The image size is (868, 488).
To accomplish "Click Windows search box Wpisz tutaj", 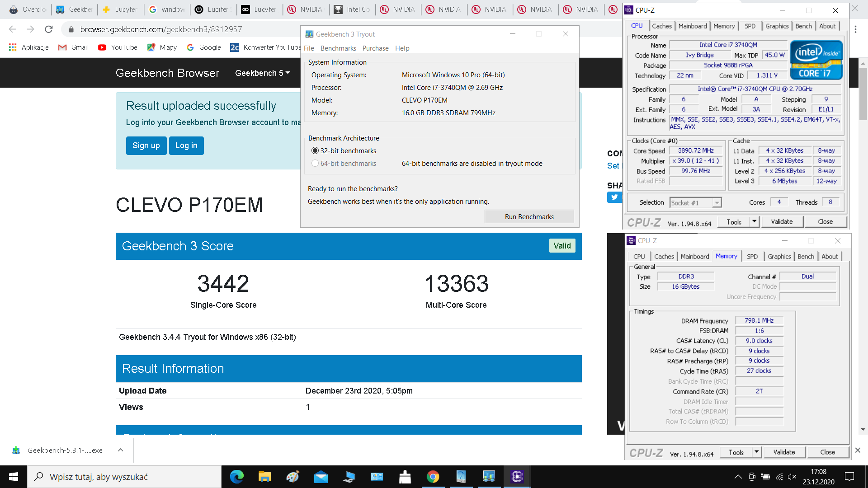I will pos(124,477).
